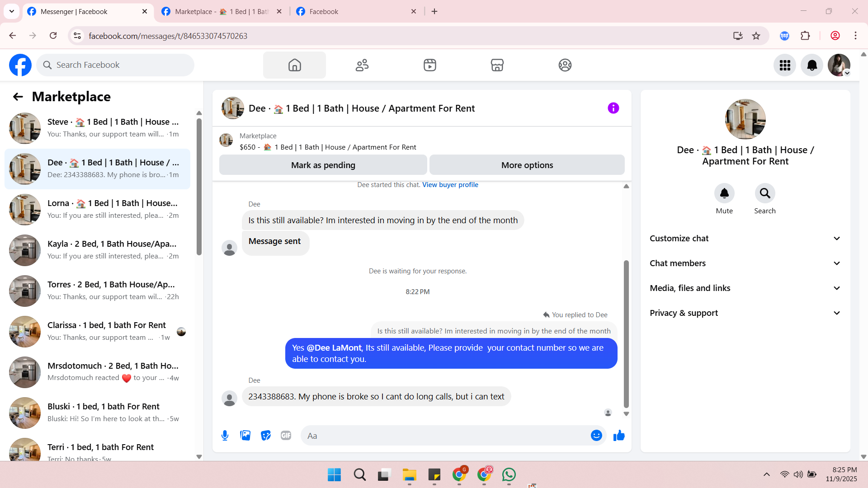Open Torres's 2 Bed conversation
This screenshot has height=488, width=868.
[97, 291]
